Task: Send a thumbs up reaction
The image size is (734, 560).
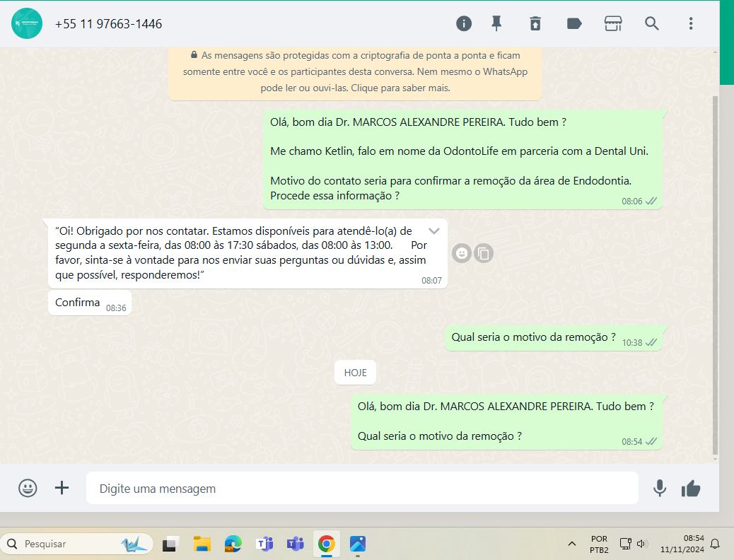Action: click(691, 488)
